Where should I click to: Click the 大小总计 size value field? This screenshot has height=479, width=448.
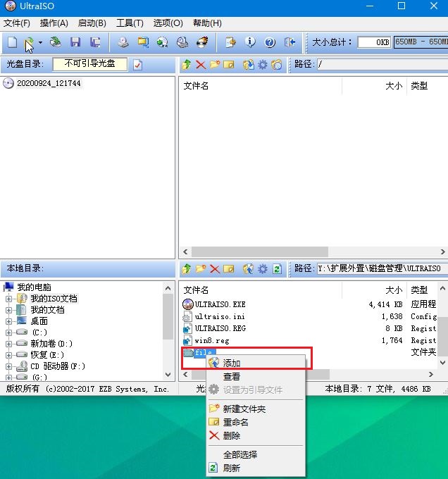(375, 42)
